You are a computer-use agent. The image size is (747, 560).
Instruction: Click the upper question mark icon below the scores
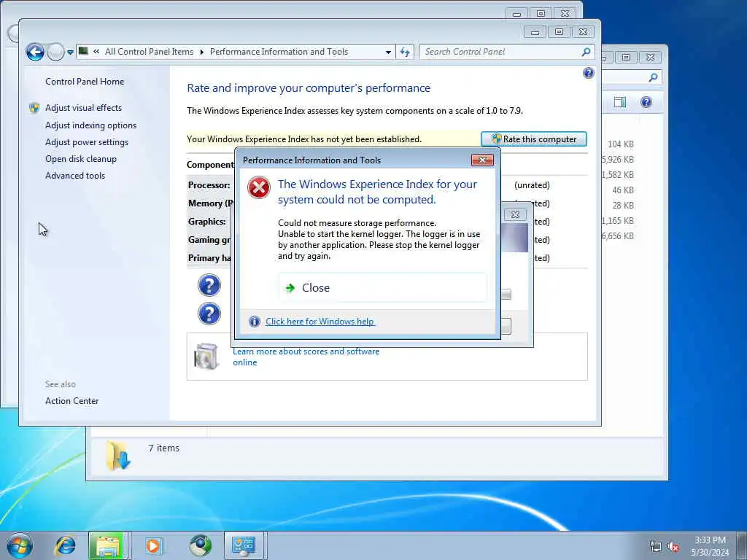(209, 285)
